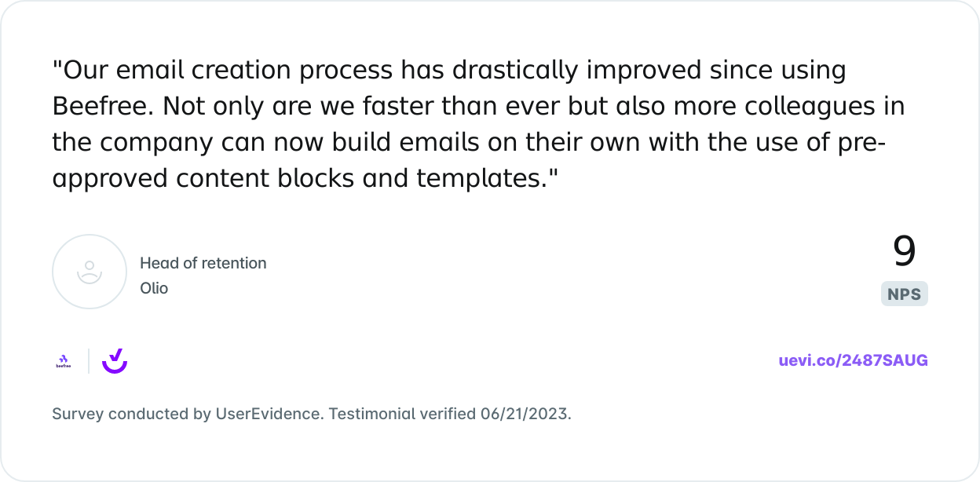Open the uevi.co/2487SAUG link
The width and height of the screenshot is (980, 482).
853,360
